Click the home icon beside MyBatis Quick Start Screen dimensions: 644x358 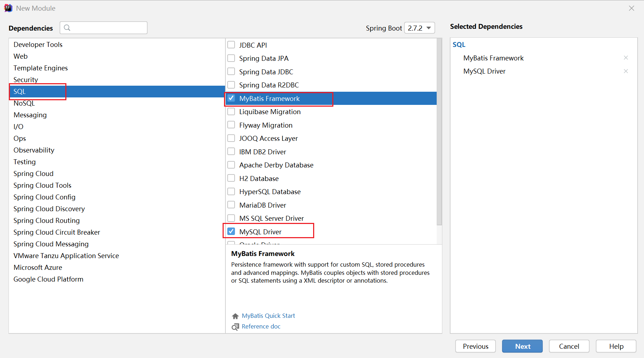pos(235,316)
